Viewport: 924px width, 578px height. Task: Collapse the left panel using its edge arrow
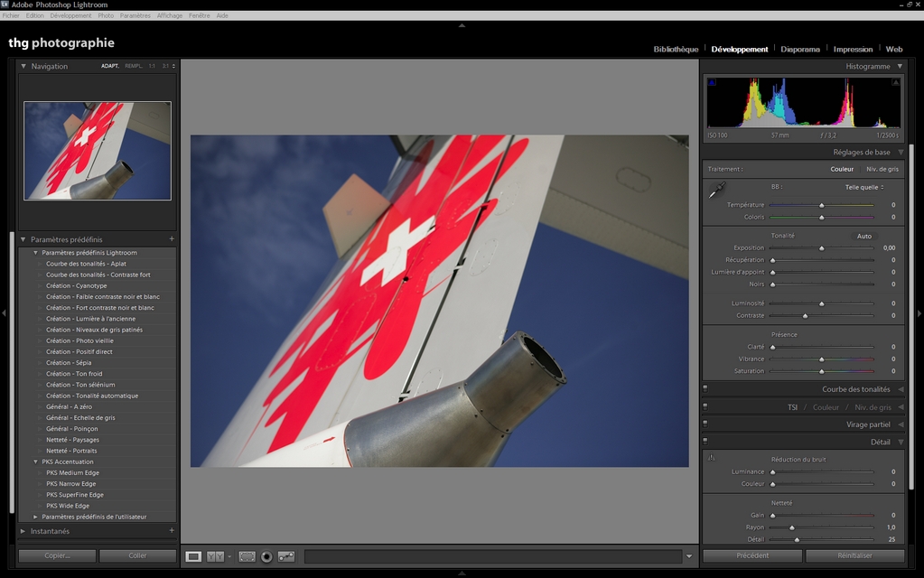click(5, 312)
